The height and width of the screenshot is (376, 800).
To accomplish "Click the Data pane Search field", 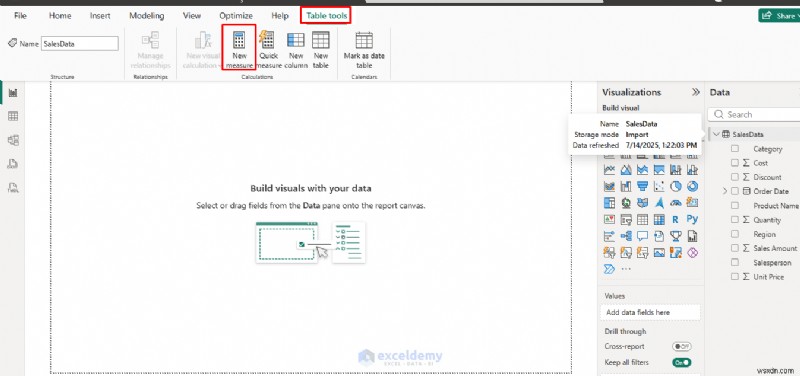I will click(x=754, y=114).
